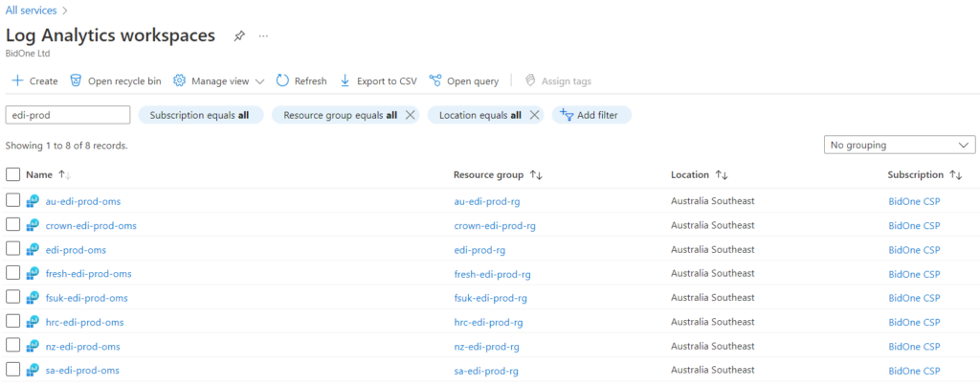Click workspace icon beside fresh-edi-prod-oms
The height and width of the screenshot is (387, 980).
point(33,274)
